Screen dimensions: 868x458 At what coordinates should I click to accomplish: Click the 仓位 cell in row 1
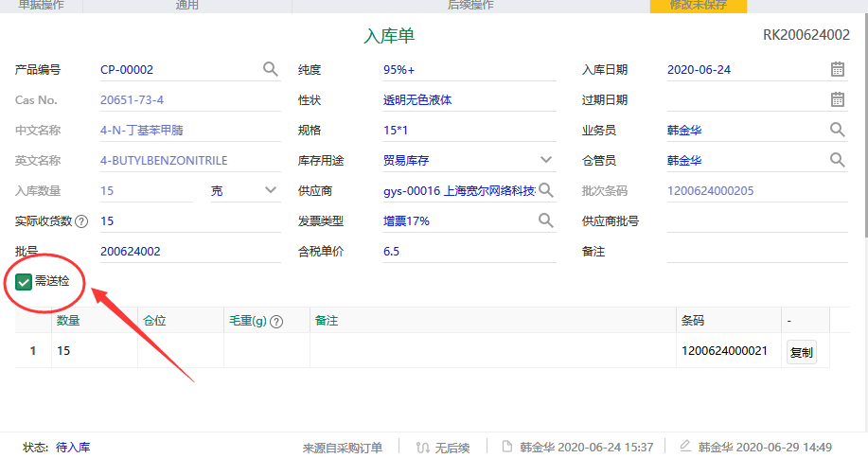point(180,351)
